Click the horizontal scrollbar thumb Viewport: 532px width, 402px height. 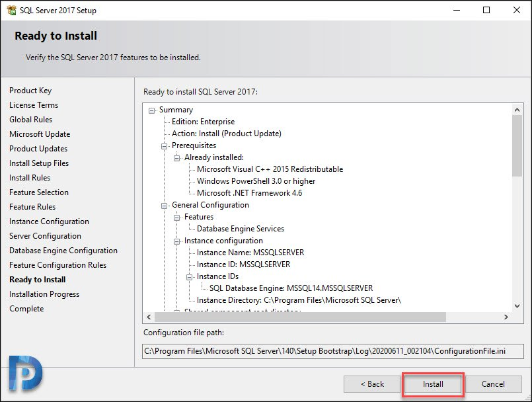300,317
